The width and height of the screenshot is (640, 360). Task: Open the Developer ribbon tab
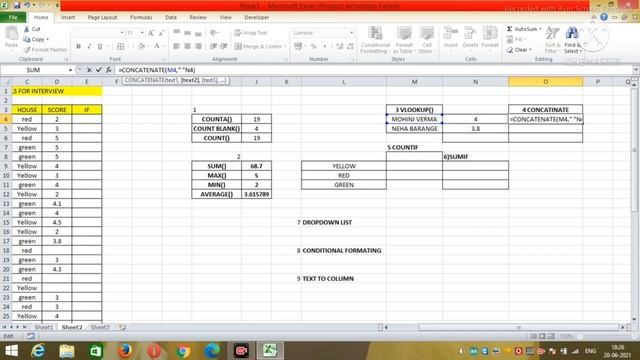point(257,18)
